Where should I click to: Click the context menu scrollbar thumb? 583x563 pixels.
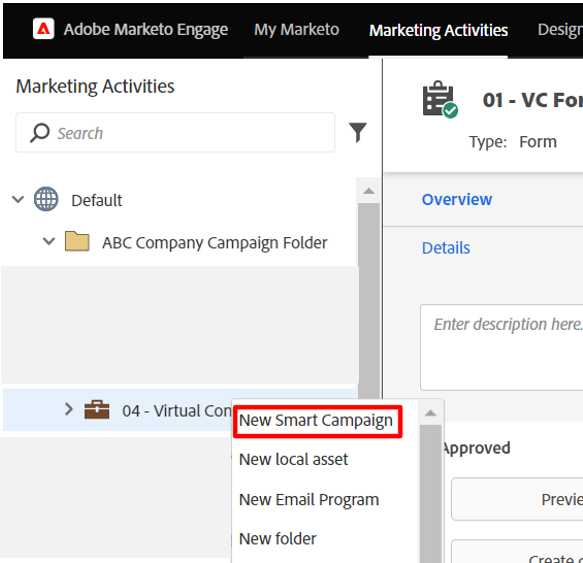430,494
